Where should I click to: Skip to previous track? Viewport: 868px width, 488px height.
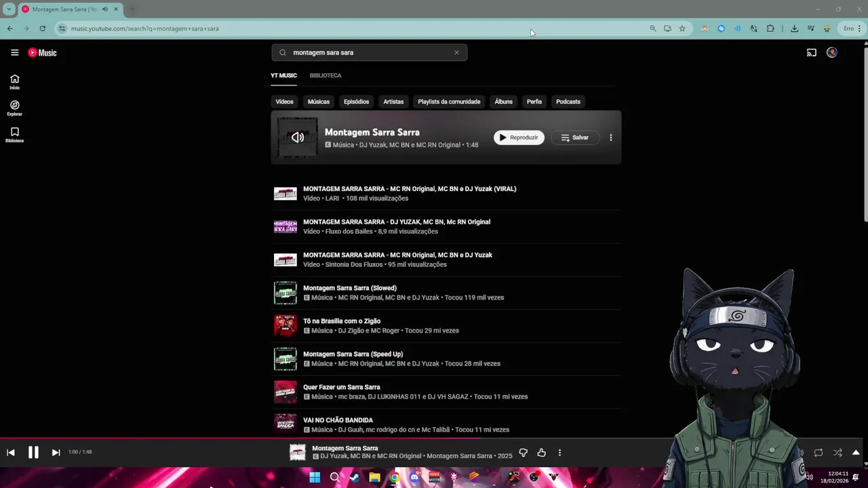[11, 452]
